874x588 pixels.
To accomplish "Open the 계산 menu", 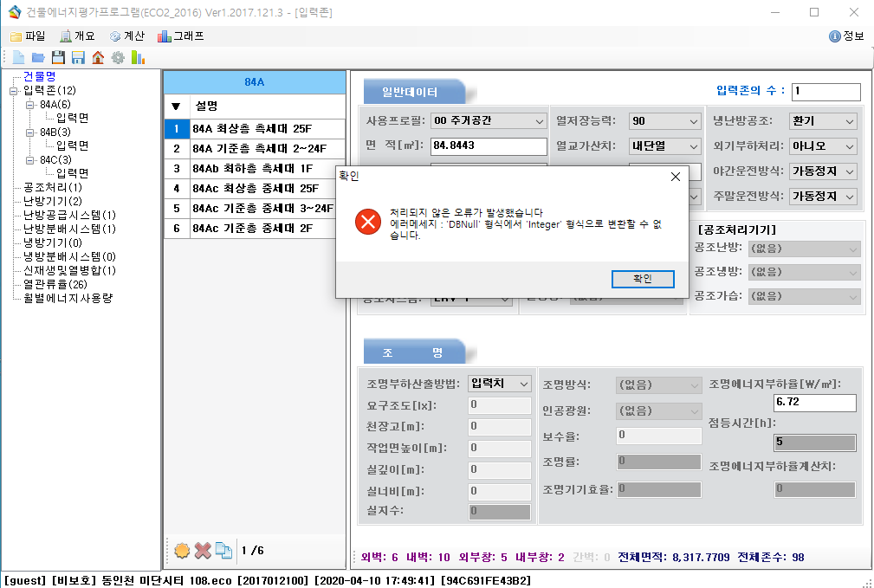I will pos(126,36).
